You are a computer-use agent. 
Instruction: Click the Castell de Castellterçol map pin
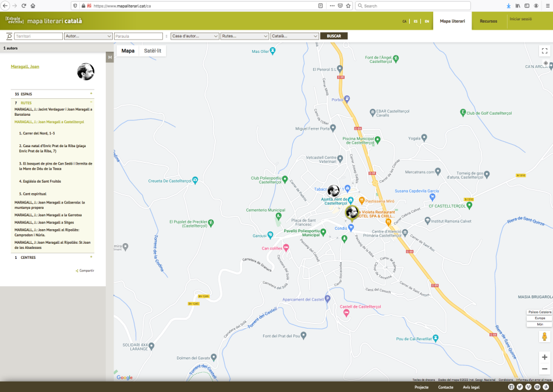[346, 313]
